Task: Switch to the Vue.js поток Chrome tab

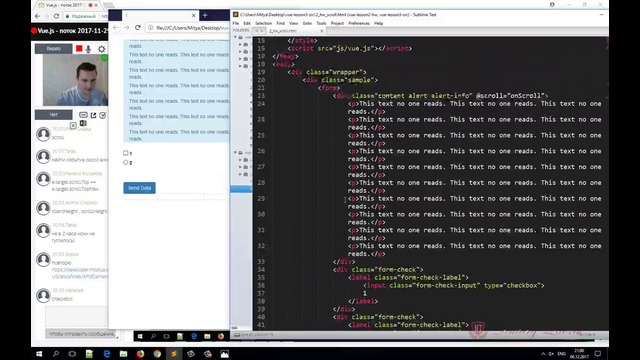Action: 65,5
